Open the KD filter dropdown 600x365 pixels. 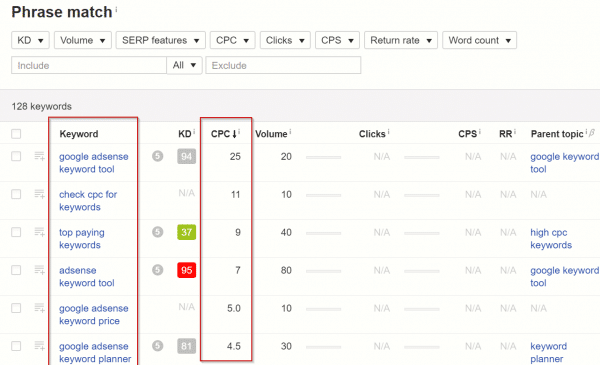tap(30, 40)
